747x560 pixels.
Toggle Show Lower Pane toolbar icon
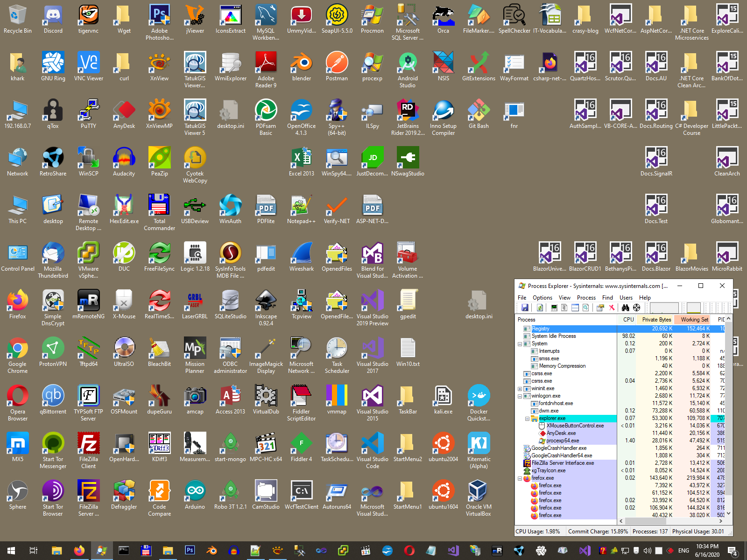click(575, 308)
